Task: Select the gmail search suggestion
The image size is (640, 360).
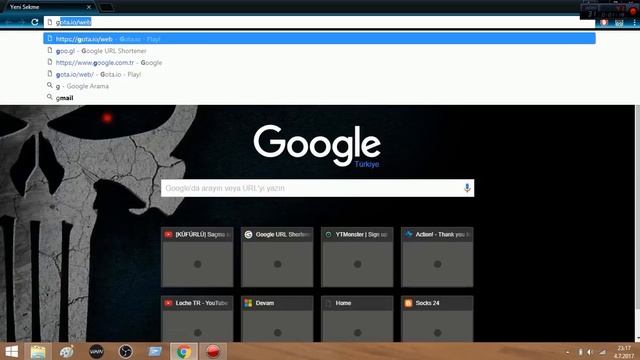Action: 319,98
